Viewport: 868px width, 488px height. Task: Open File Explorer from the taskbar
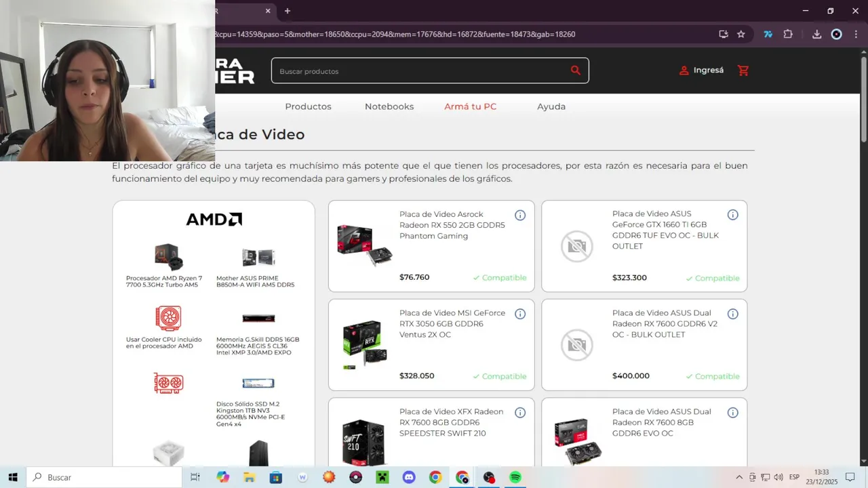pyautogui.click(x=249, y=477)
